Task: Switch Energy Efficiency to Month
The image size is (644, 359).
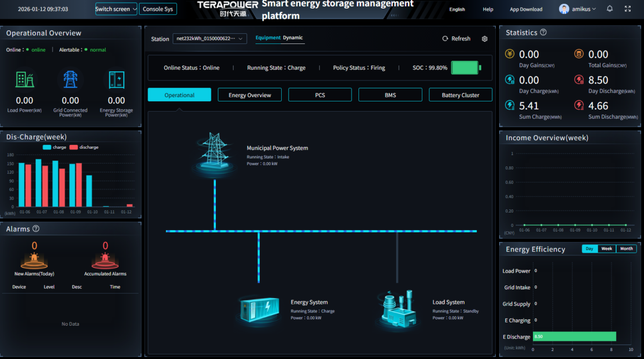Action: 626,249
